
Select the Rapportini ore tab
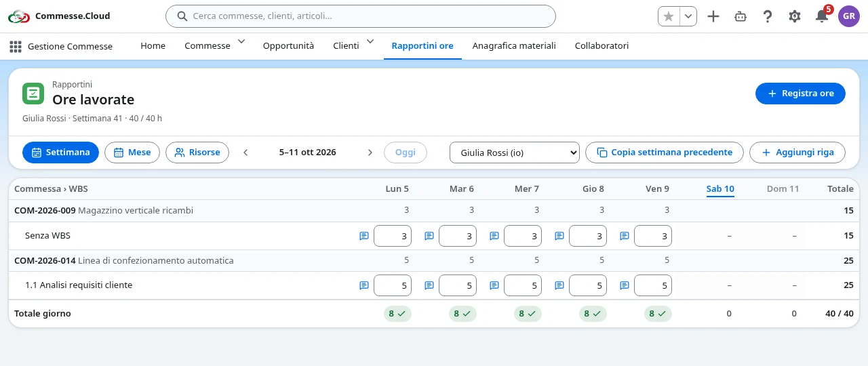pyautogui.click(x=422, y=46)
